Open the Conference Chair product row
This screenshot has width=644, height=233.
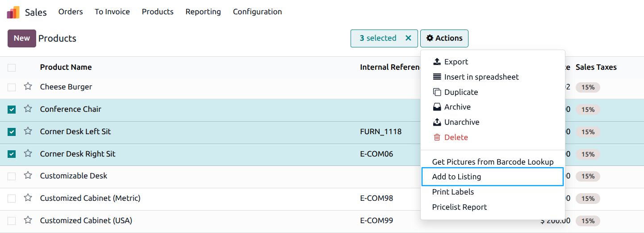tap(71, 109)
